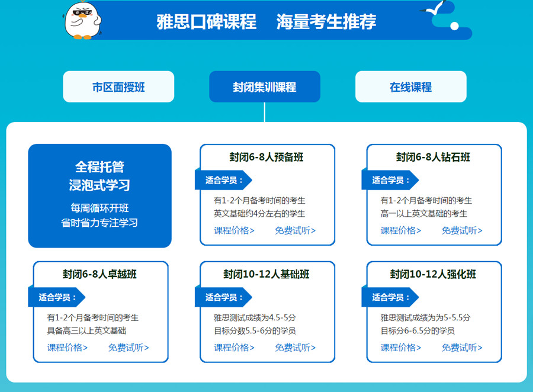The width and height of the screenshot is (533, 392).
Task: Click the 全程托管 浸泡式学习 blue panel
Action: coord(99,195)
